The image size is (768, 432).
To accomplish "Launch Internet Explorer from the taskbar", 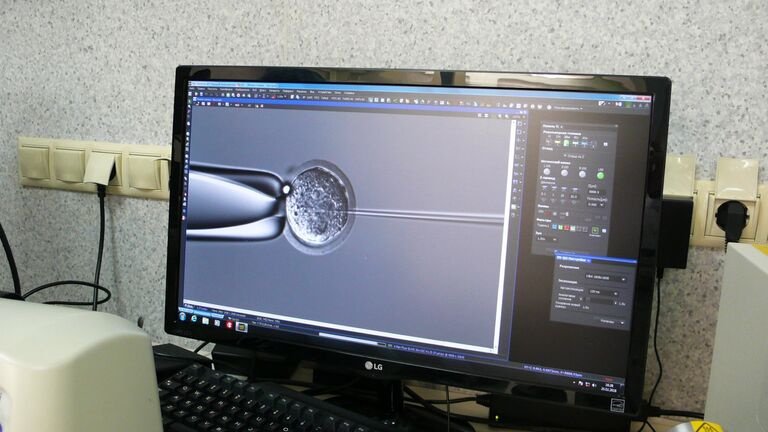I will (x=194, y=318).
